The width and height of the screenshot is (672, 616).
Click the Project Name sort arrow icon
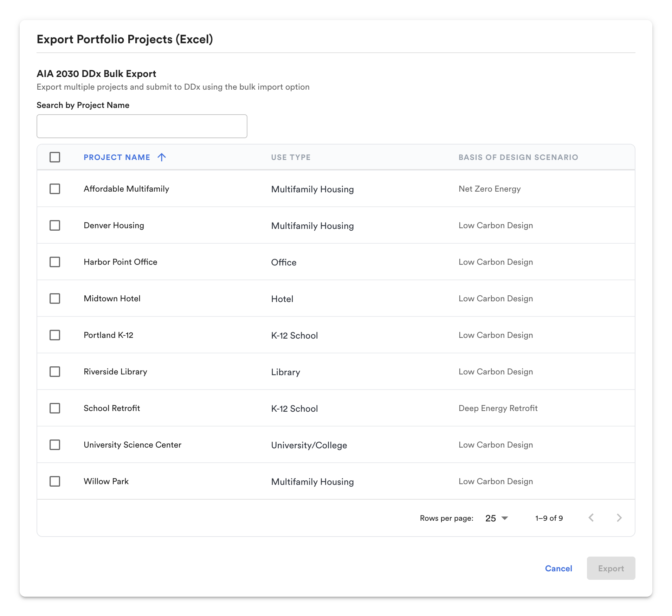162,157
